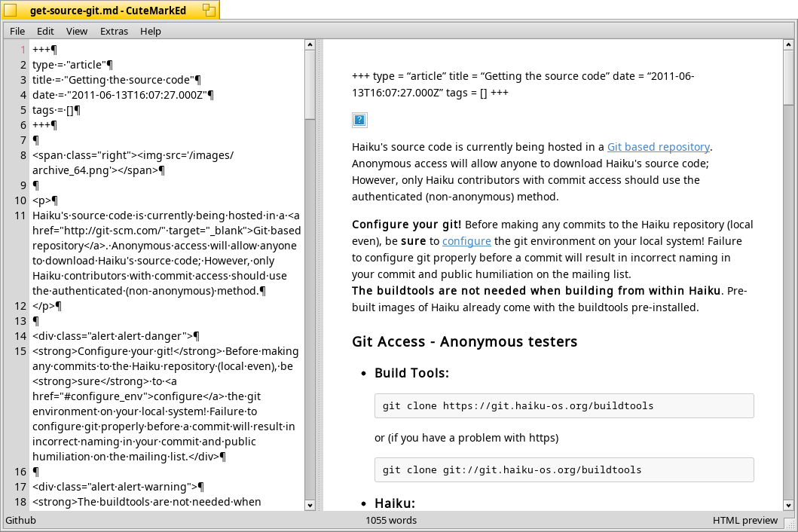The width and height of the screenshot is (798, 532).
Task: Click 'Configure your git!' bold text in preview
Action: [x=407, y=225]
